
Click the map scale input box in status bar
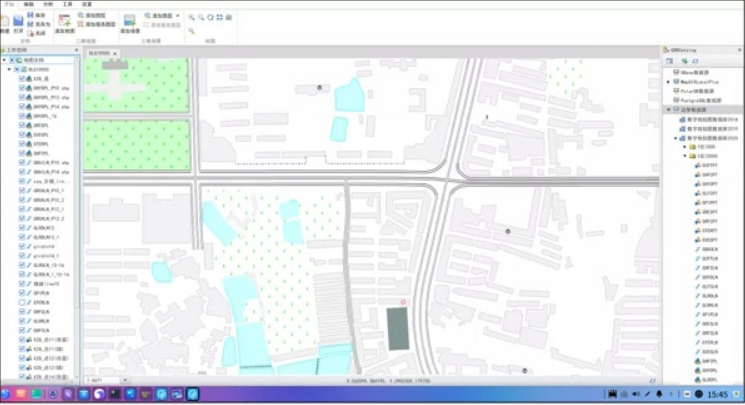point(103,380)
